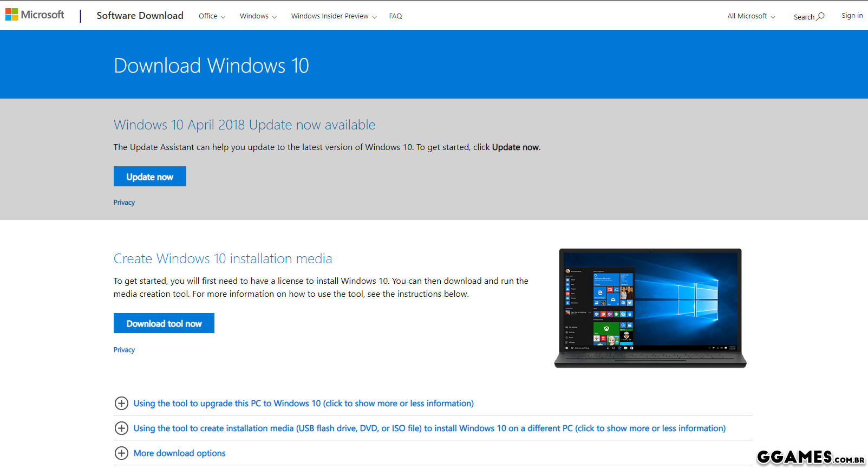Click the Windows 10 laptop image

(650, 308)
